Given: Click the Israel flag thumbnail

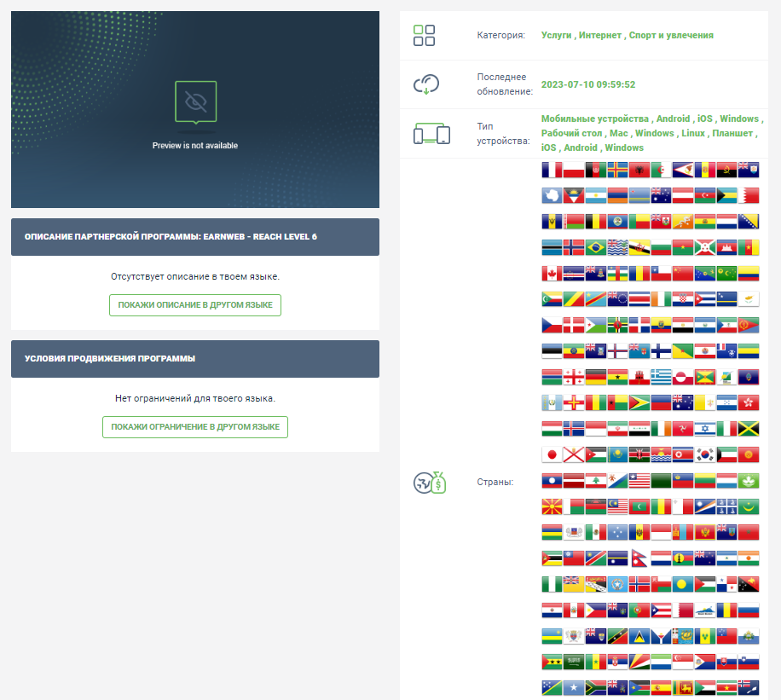Looking at the screenshot, I should point(703,428).
